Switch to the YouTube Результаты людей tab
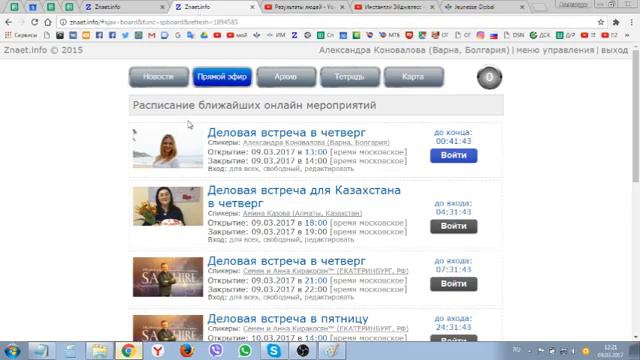 pyautogui.click(x=304, y=7)
